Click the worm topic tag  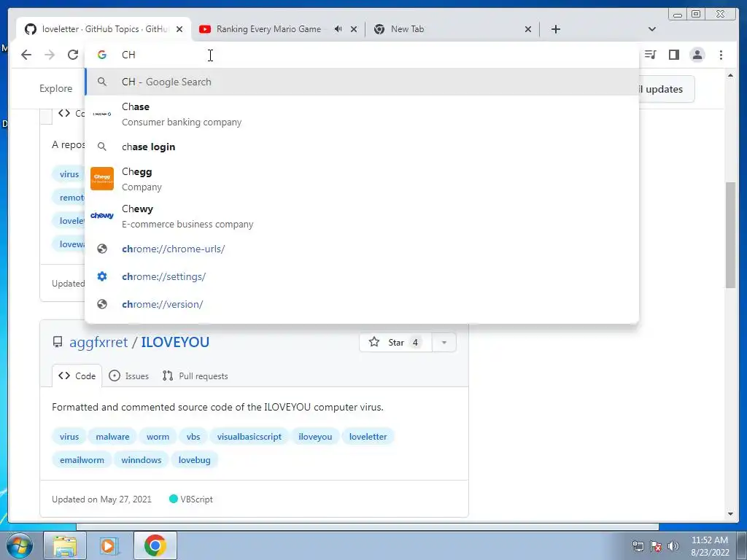(x=158, y=437)
